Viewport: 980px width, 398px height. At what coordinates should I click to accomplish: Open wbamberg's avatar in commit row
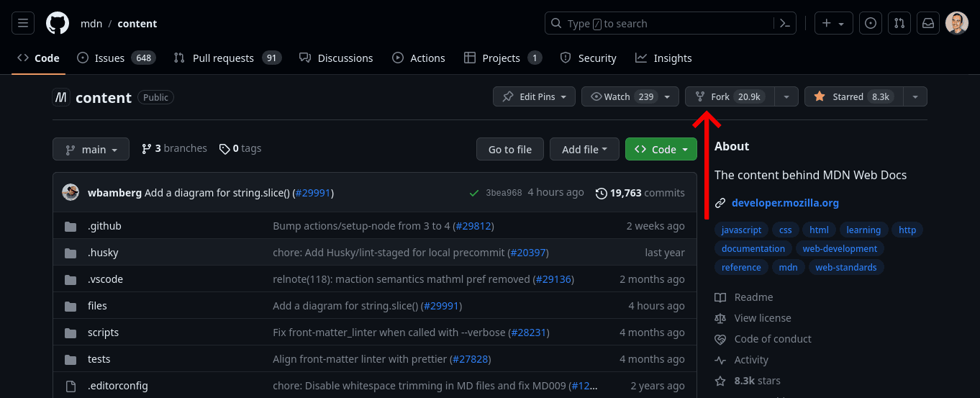click(x=71, y=192)
